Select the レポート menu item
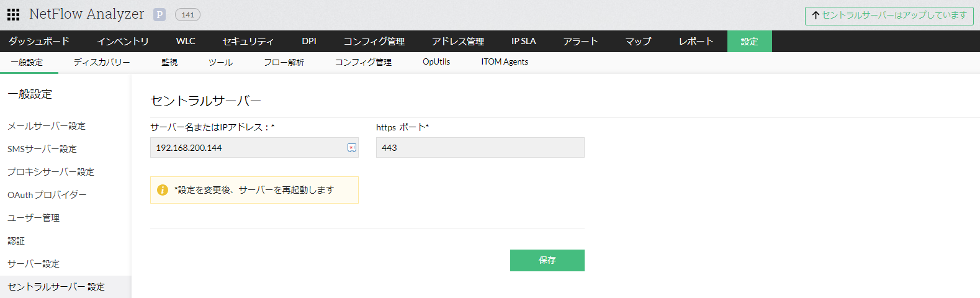Screen dimensions: 980x298 pos(696,42)
